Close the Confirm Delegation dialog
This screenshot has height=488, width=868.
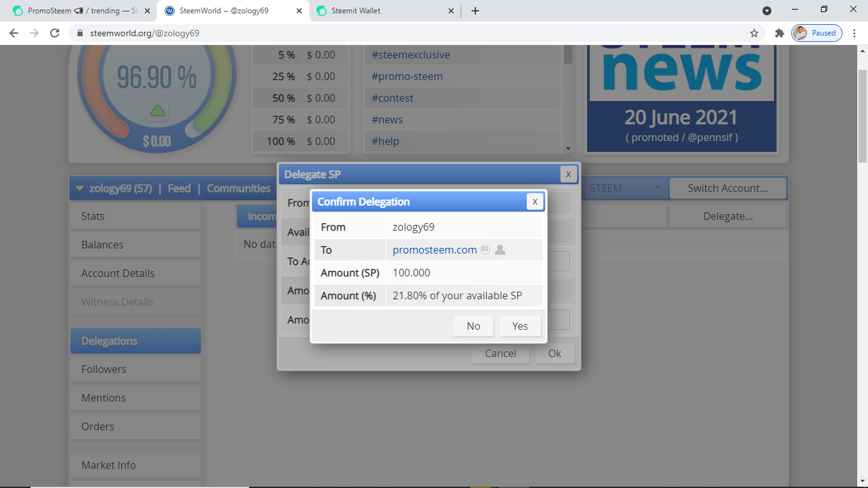pyautogui.click(x=535, y=201)
